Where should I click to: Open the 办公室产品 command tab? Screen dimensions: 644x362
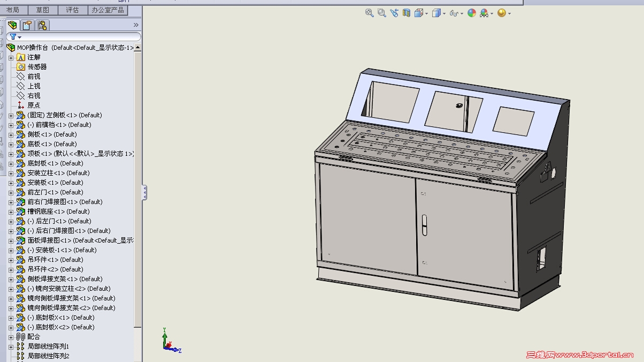pyautogui.click(x=108, y=10)
